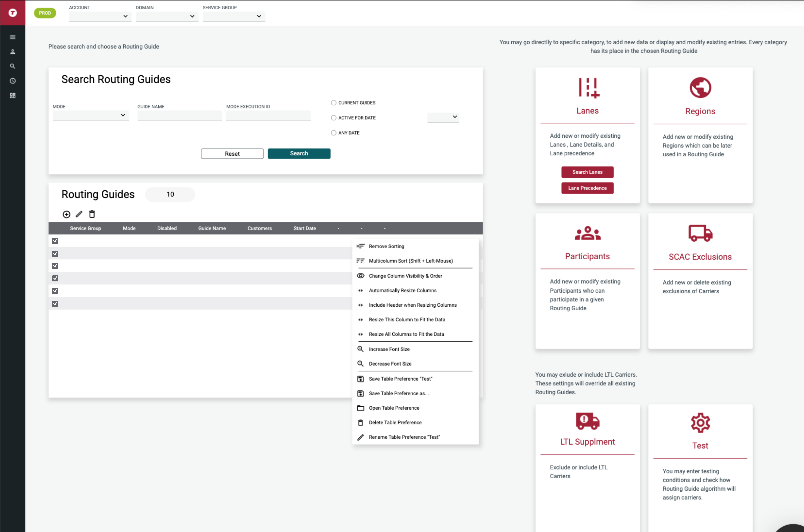Open the Regions globe icon

click(700, 87)
